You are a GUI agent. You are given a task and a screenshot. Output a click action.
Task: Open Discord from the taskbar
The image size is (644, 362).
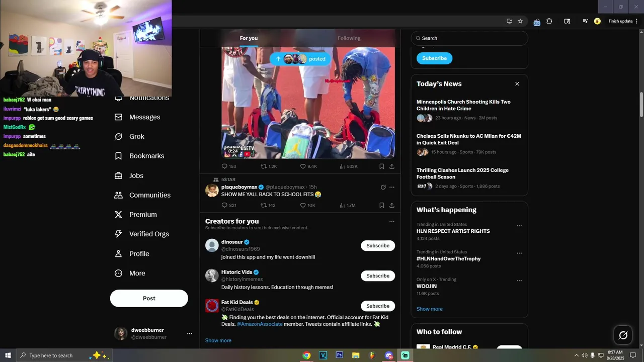[x=388, y=355]
